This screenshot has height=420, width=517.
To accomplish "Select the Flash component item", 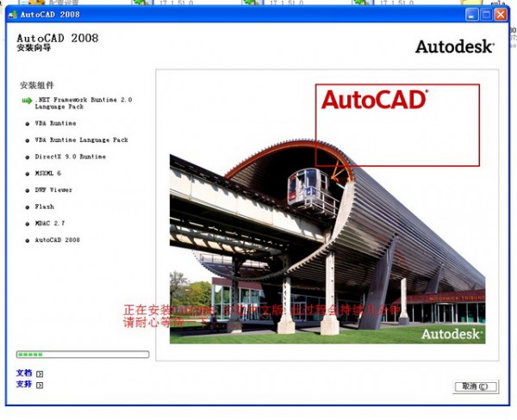I will point(45,207).
